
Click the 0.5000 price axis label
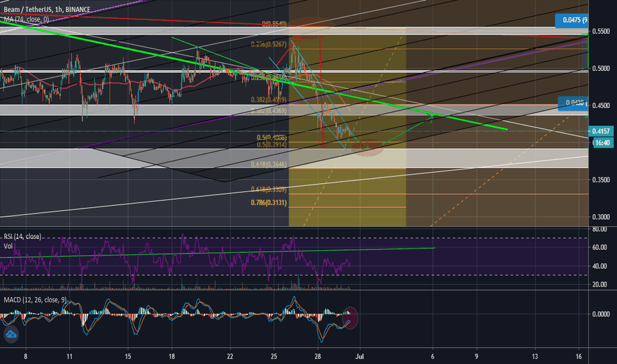(x=601, y=68)
